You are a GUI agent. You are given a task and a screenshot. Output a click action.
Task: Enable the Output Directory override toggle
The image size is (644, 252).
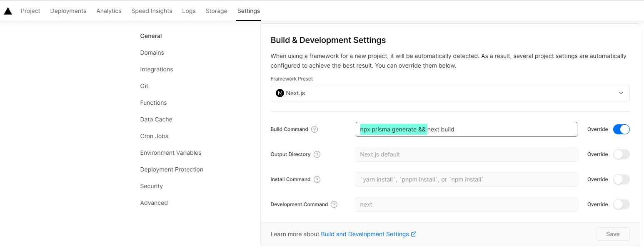(x=621, y=154)
